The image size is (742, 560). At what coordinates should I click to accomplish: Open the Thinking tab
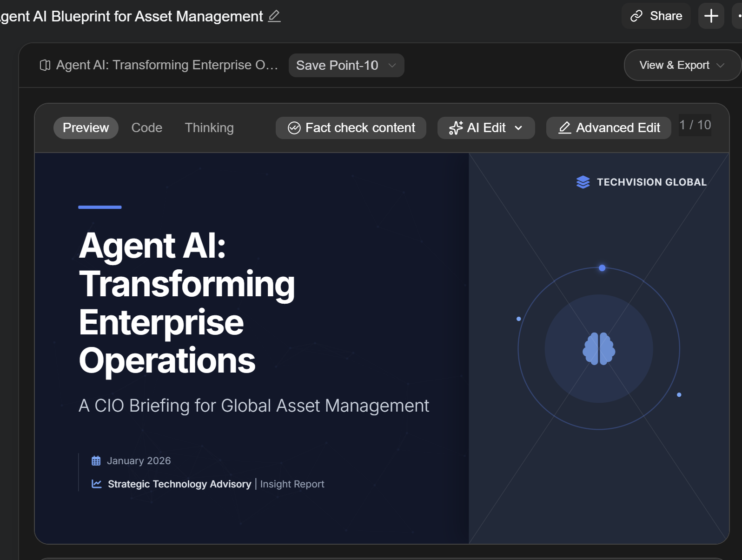point(209,128)
